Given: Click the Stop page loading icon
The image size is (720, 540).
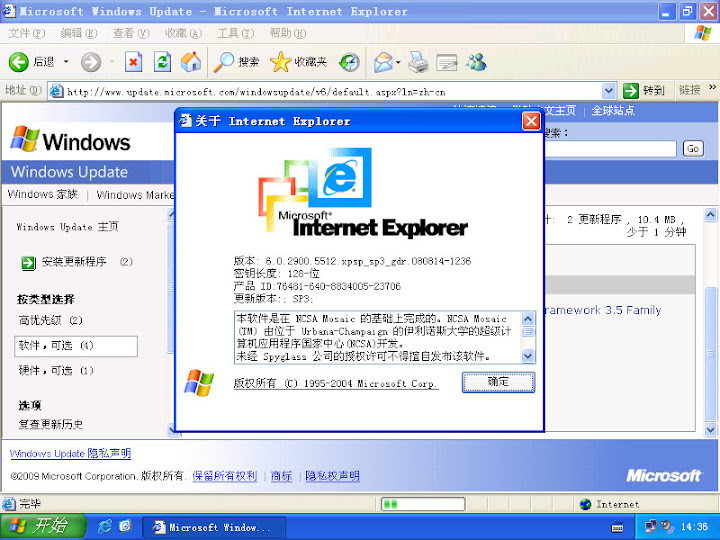Looking at the screenshot, I should coord(133,62).
